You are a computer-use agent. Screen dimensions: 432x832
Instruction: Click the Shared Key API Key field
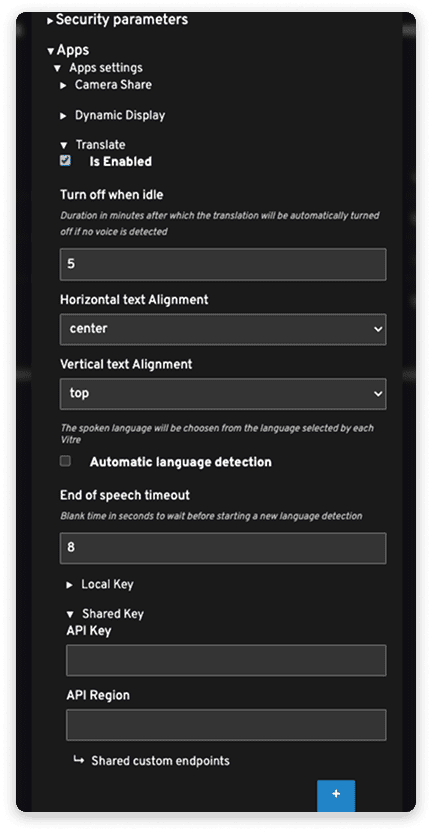coord(226,660)
